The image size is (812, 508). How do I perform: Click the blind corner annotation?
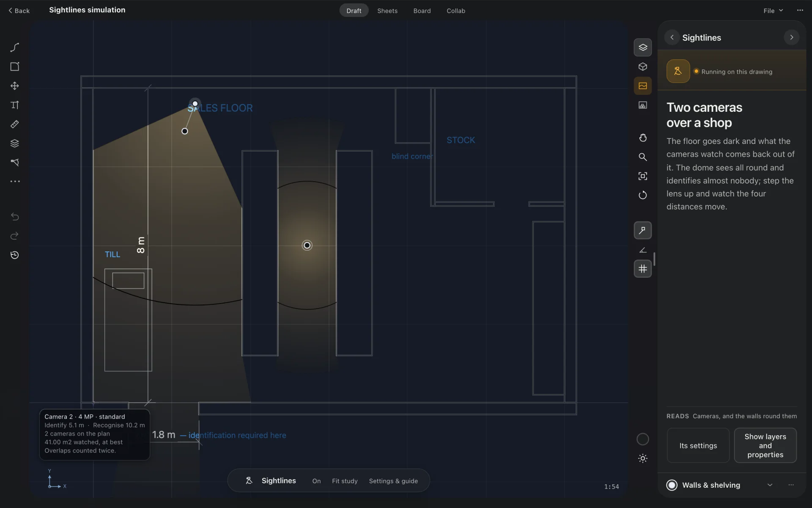point(412,156)
